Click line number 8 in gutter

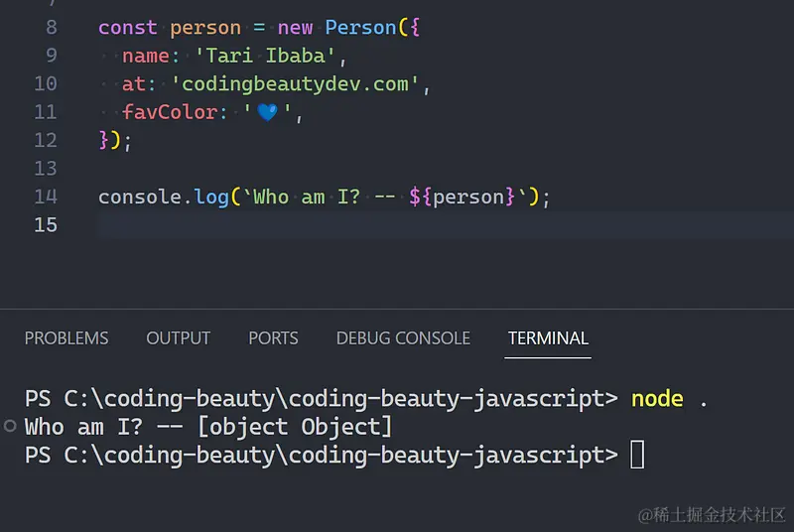click(52, 28)
